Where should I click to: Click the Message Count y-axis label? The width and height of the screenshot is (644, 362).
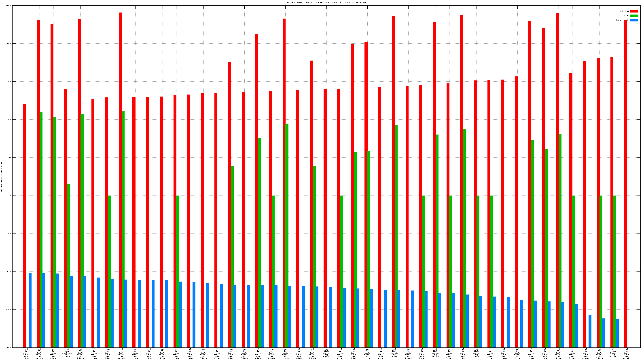pyautogui.click(x=2, y=176)
